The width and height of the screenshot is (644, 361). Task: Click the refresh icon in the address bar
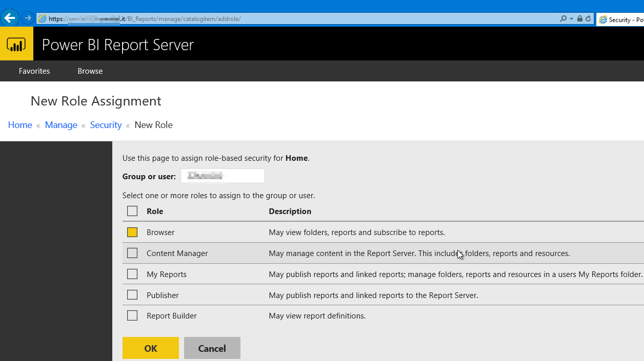tap(587, 18)
